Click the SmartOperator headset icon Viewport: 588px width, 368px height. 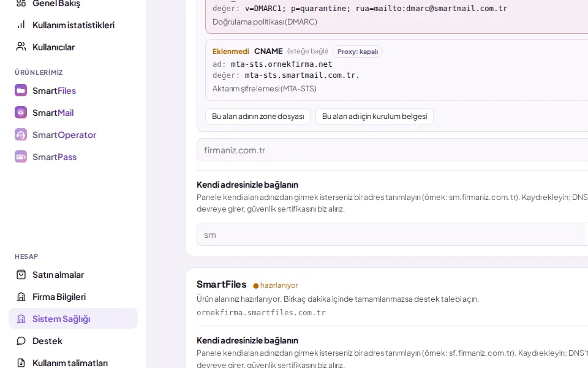tap(21, 135)
